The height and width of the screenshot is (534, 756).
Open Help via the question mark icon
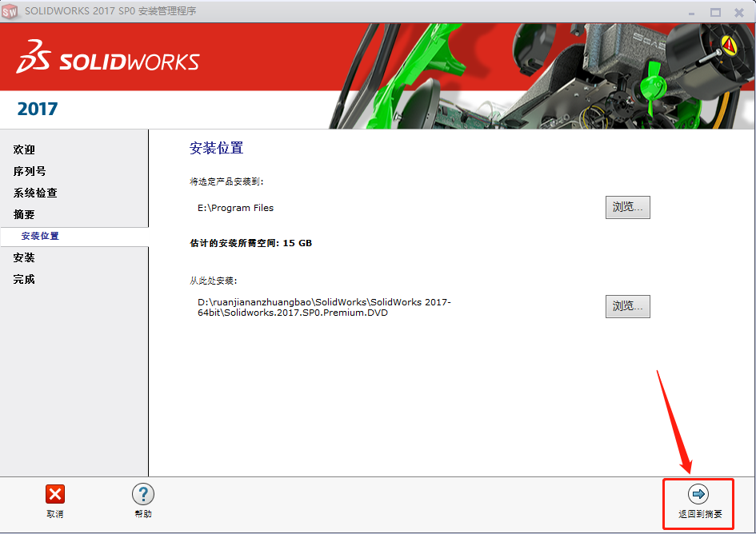[x=143, y=494]
